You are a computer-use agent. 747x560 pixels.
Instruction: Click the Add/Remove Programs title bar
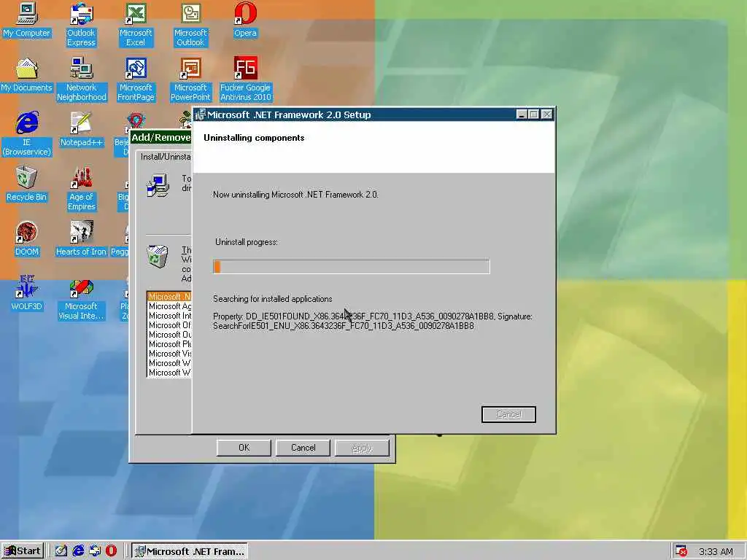pos(161,138)
